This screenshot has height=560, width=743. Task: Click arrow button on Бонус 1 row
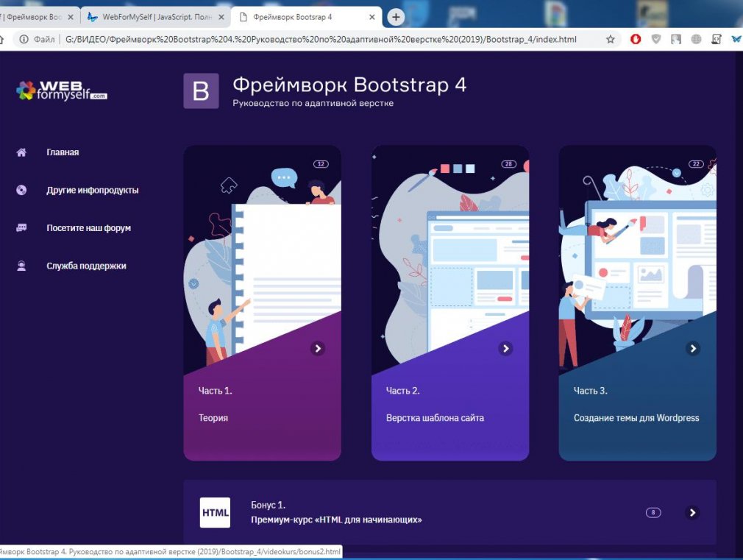692,513
